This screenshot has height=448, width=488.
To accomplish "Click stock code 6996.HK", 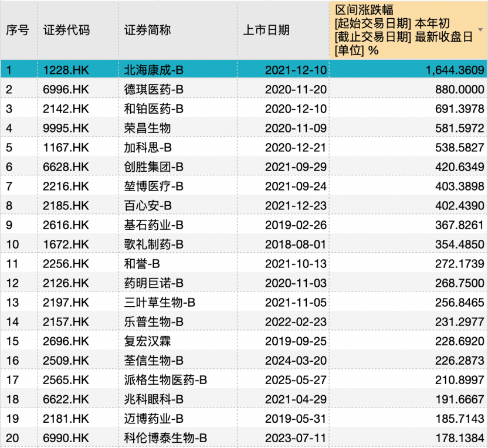I will coord(66,89).
